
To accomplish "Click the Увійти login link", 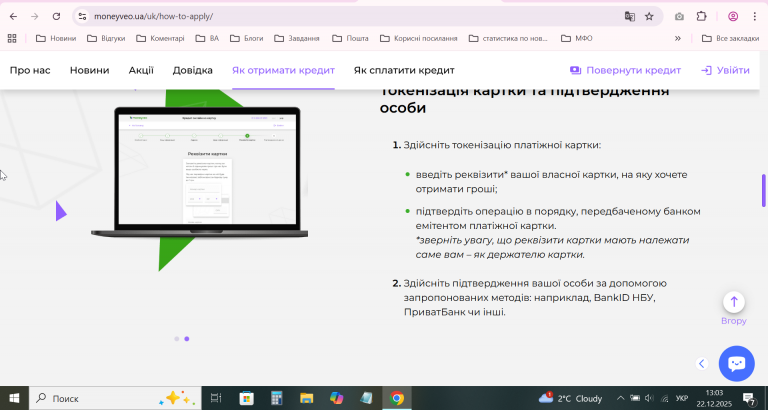I will pos(725,71).
